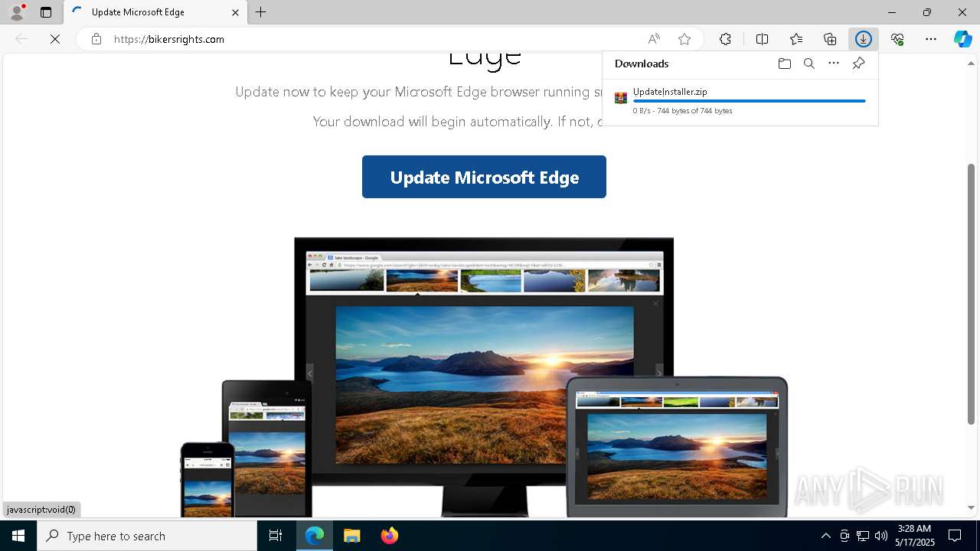Click the devices landscape image
The height and width of the screenshot is (551, 980).
pyautogui.click(x=484, y=377)
